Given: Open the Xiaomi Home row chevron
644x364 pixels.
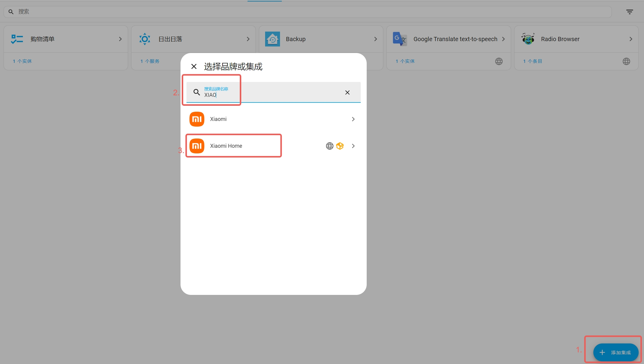Looking at the screenshot, I should click(x=353, y=146).
